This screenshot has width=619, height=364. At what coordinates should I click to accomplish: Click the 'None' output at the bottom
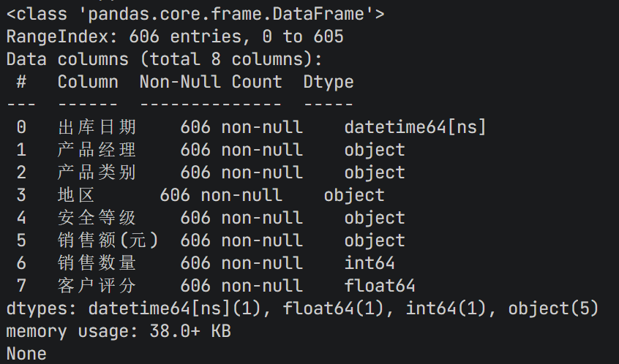(26, 354)
